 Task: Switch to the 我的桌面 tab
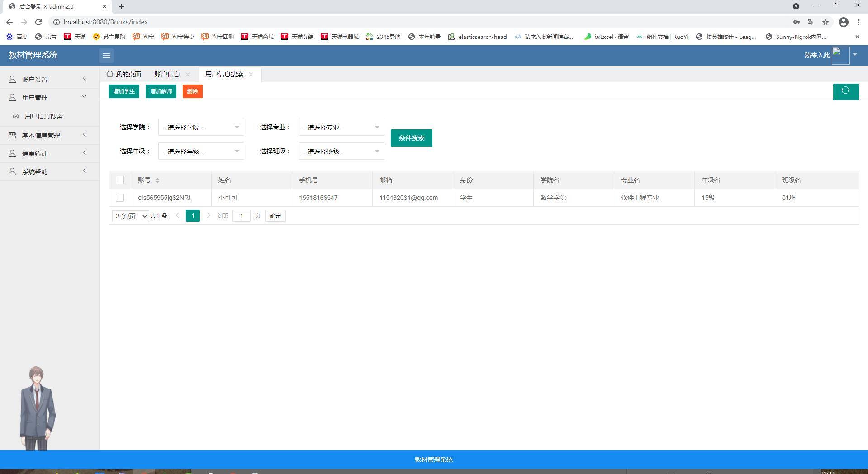(124, 74)
